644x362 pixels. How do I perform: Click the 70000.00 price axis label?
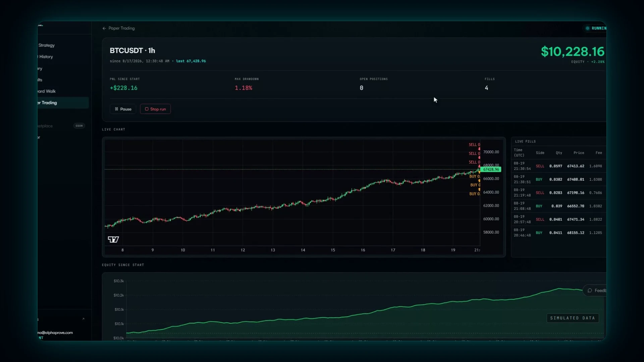tap(491, 152)
